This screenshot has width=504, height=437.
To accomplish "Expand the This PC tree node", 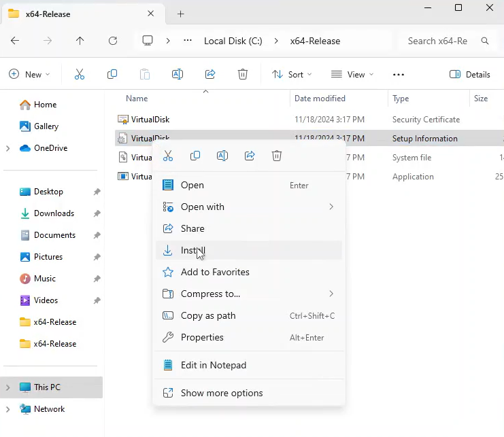I will [8, 387].
